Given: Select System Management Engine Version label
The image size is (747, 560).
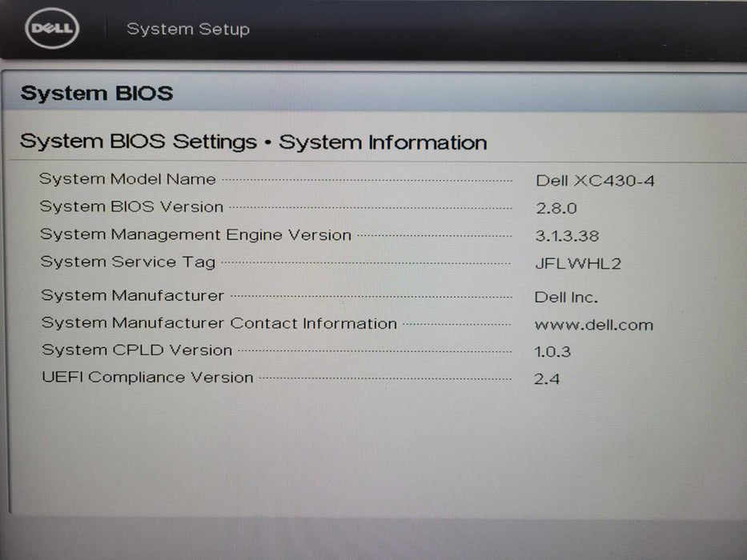Looking at the screenshot, I should point(195,234).
